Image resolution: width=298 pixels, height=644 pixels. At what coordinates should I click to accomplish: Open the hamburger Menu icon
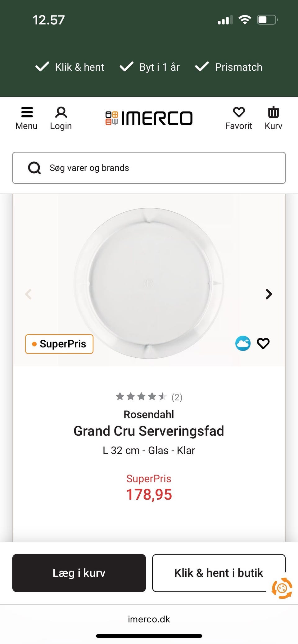click(27, 112)
